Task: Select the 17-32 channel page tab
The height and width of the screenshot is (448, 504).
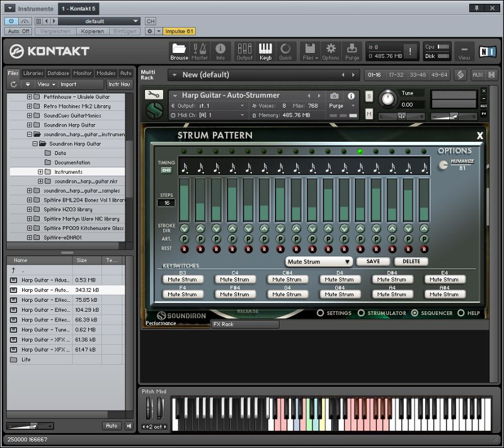Action: pyautogui.click(x=396, y=75)
